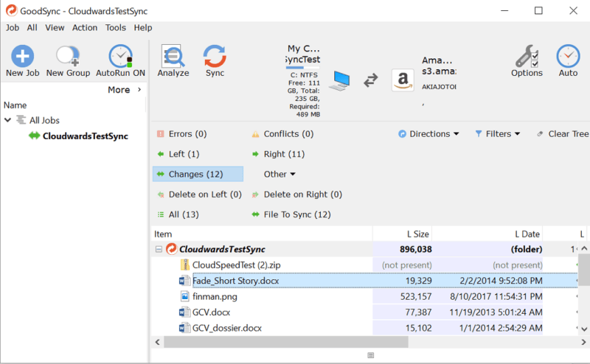The width and height of the screenshot is (590, 364).
Task: Open the Filters dropdown
Action: 497,134
